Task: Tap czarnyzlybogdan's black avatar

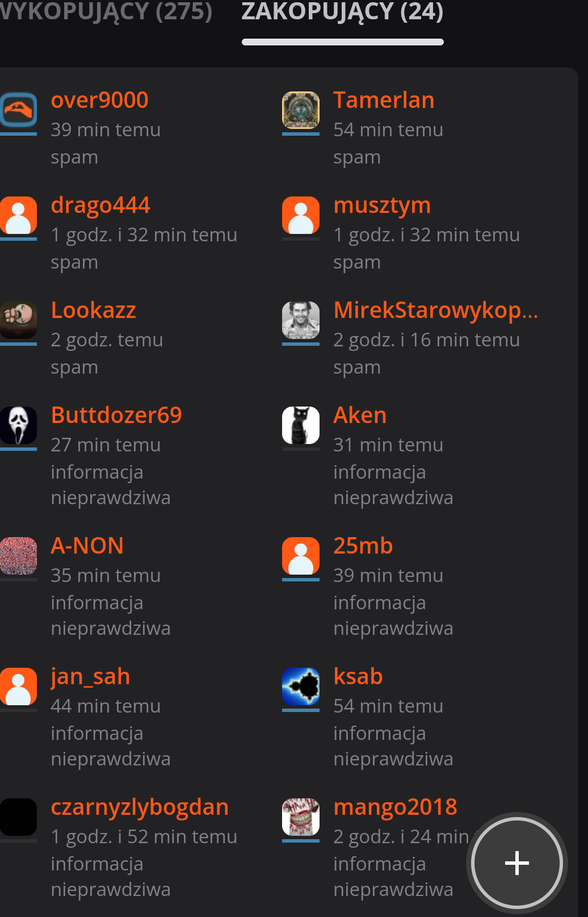Action: tap(18, 817)
